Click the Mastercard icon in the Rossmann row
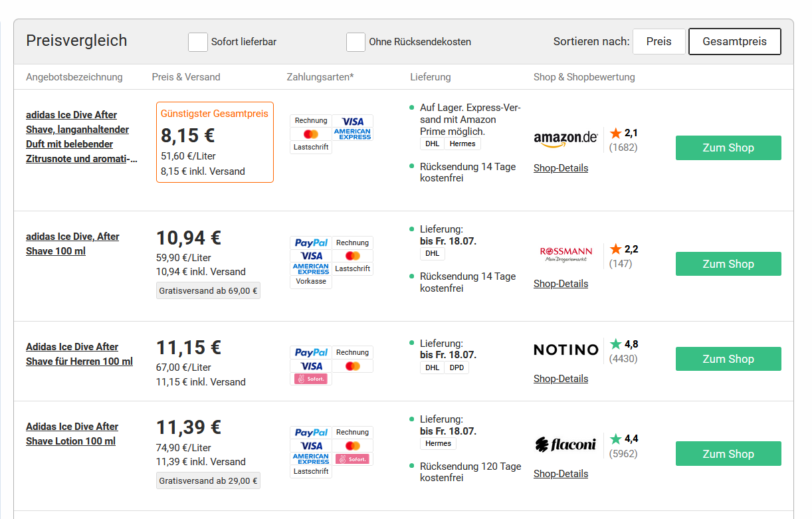 (x=353, y=256)
